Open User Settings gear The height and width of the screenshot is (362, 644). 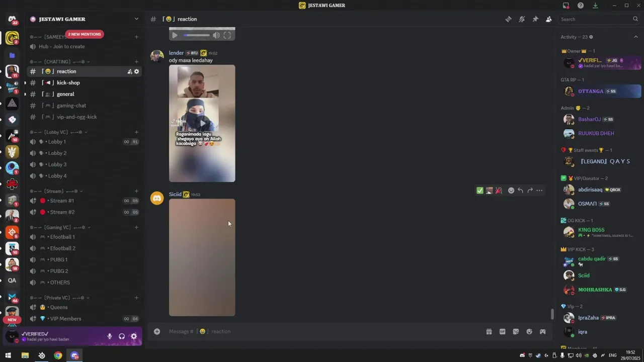134,336
